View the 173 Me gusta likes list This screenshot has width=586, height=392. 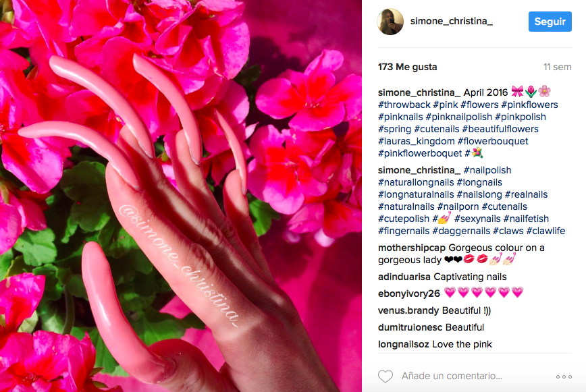[x=407, y=67]
